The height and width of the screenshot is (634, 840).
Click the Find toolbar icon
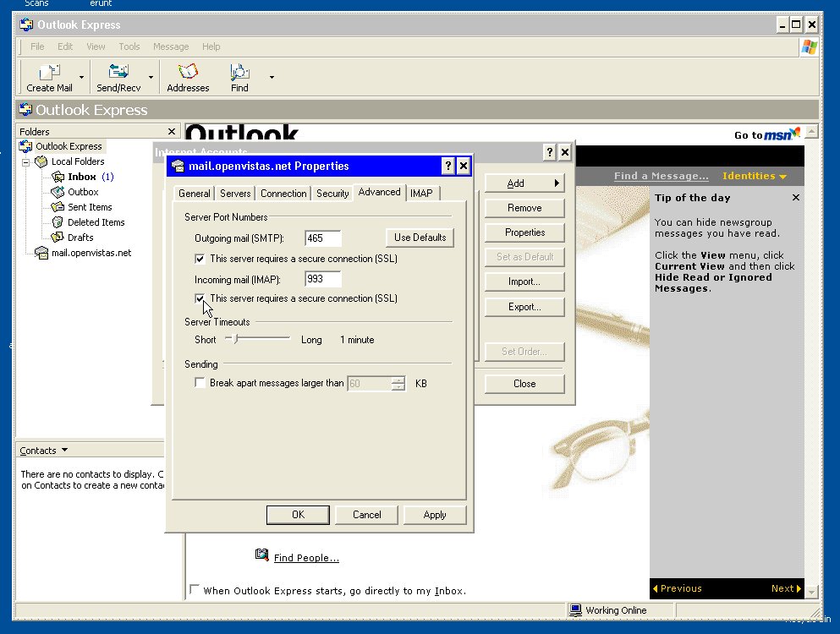[239, 71]
